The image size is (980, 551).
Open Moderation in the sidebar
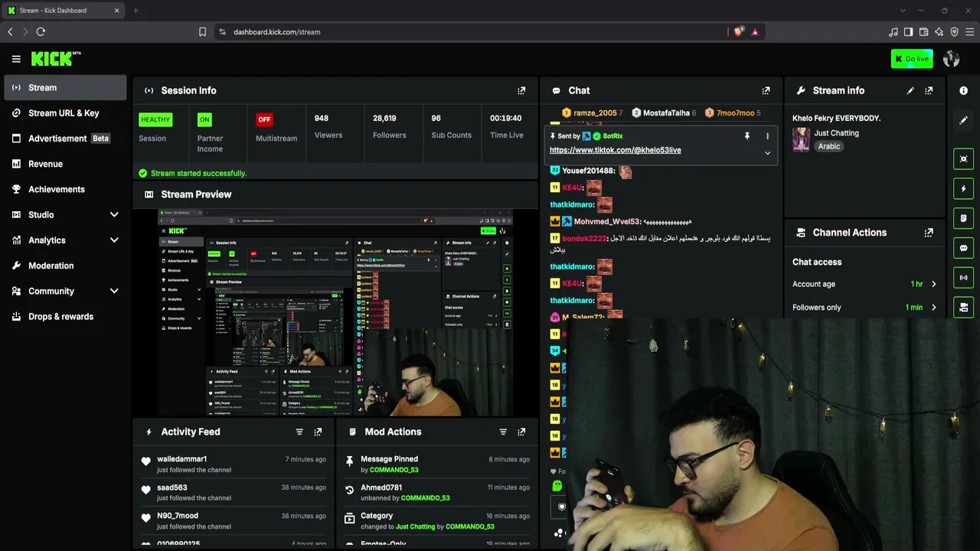[65, 266]
